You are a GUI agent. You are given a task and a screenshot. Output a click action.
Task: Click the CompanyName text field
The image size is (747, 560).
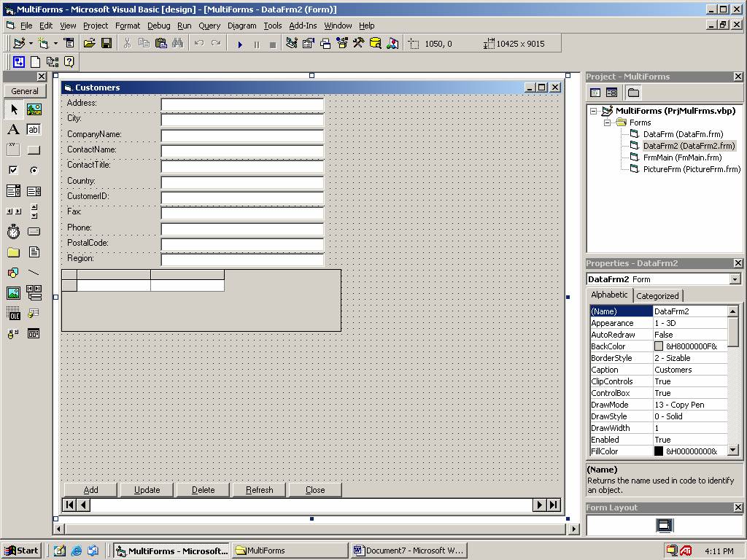point(242,135)
